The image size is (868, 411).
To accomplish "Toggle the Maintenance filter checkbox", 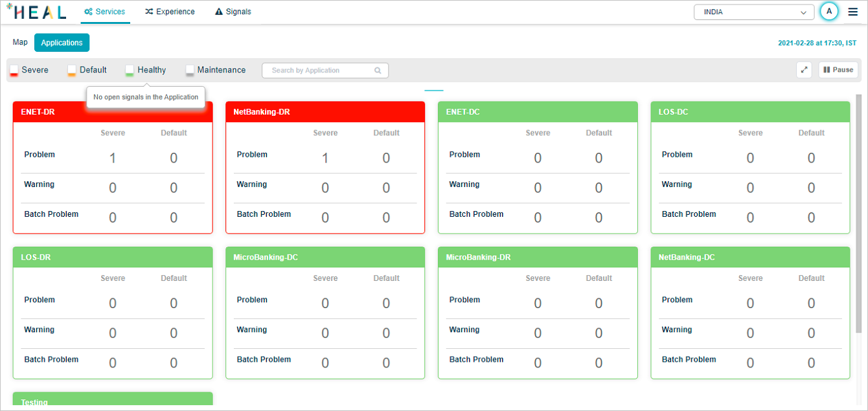I will (190, 70).
